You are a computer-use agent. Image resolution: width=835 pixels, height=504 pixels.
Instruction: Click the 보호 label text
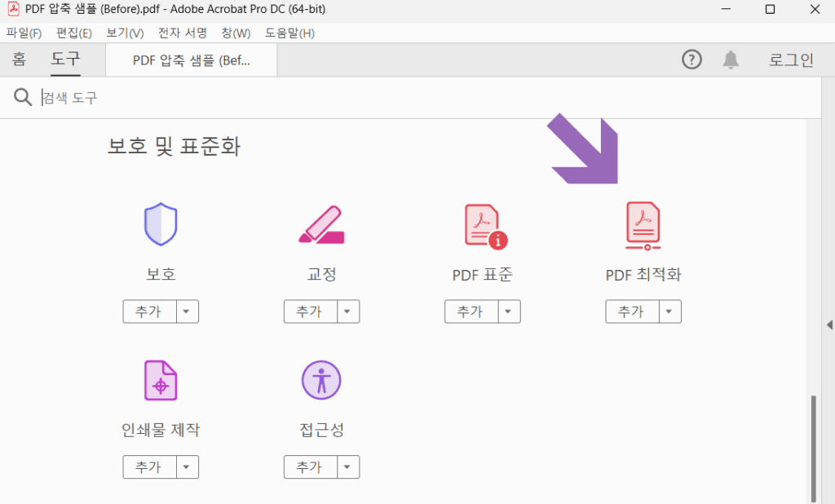tap(161, 274)
